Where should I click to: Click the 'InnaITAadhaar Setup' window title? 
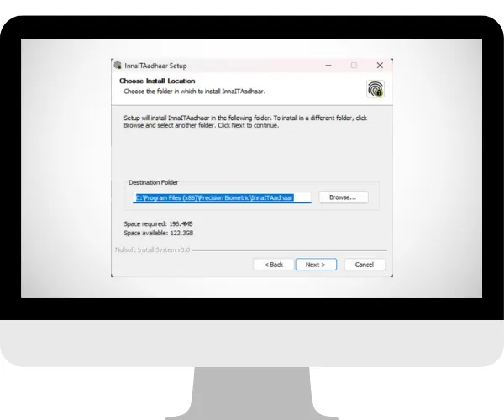pyautogui.click(x=155, y=66)
